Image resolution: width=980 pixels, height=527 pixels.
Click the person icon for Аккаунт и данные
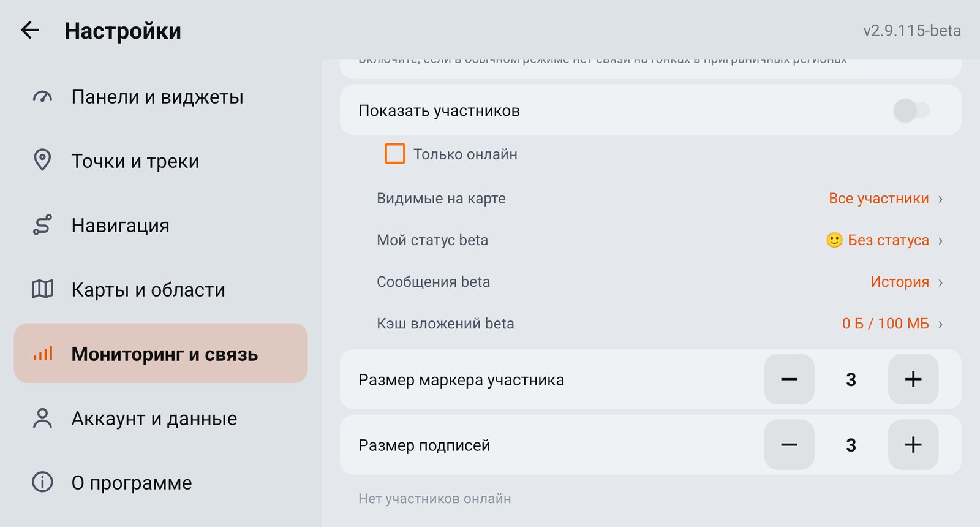coord(42,418)
